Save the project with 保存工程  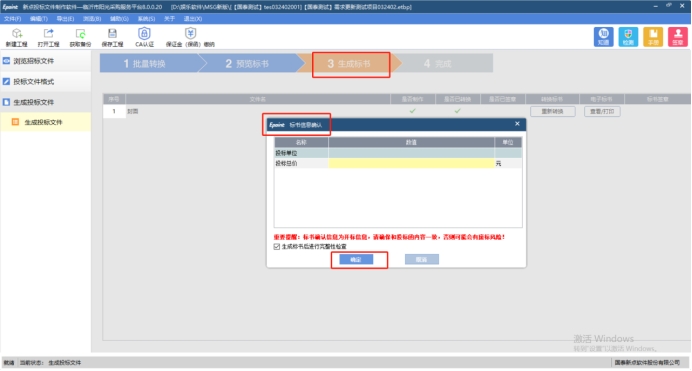[x=112, y=34]
